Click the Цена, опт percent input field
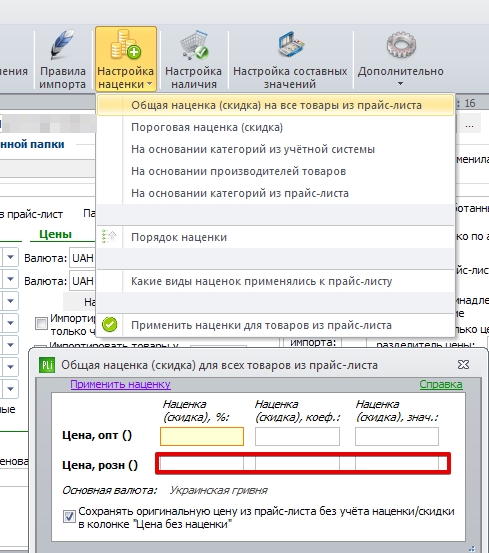The width and height of the screenshot is (489, 553). (202, 436)
